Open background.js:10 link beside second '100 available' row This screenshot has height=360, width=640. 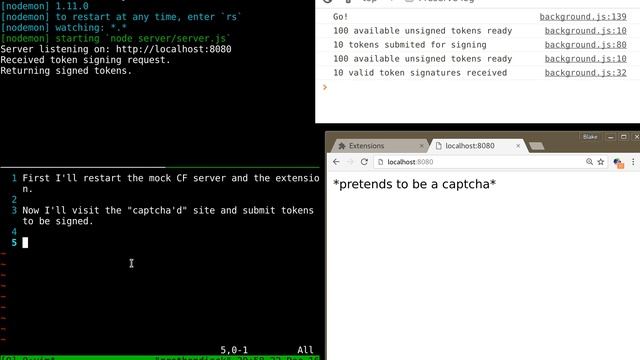(585, 59)
